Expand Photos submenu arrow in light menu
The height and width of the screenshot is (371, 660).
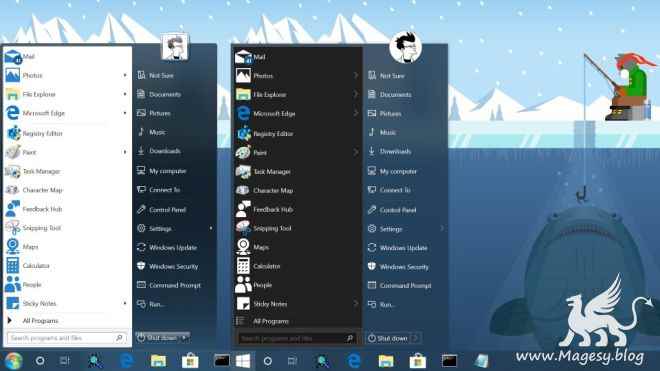pyautogui.click(x=125, y=75)
